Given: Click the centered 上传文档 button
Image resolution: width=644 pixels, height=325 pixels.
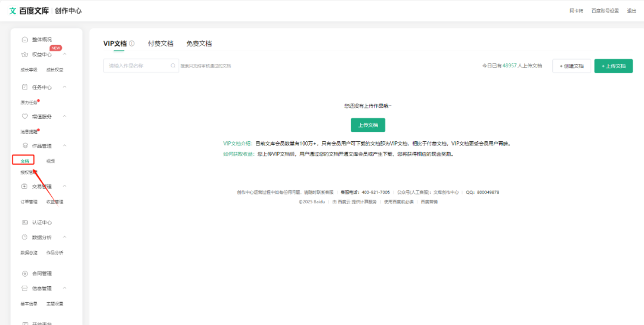Looking at the screenshot, I should (368, 125).
